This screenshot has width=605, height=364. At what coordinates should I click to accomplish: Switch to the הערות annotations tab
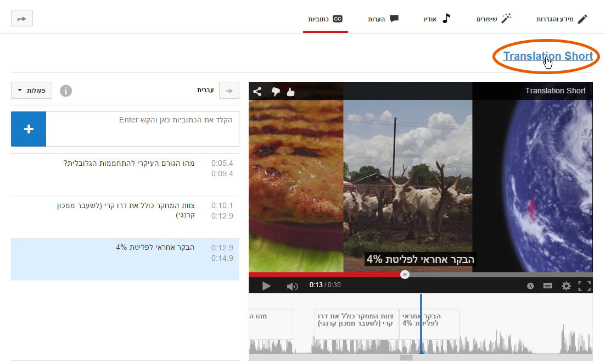click(383, 19)
